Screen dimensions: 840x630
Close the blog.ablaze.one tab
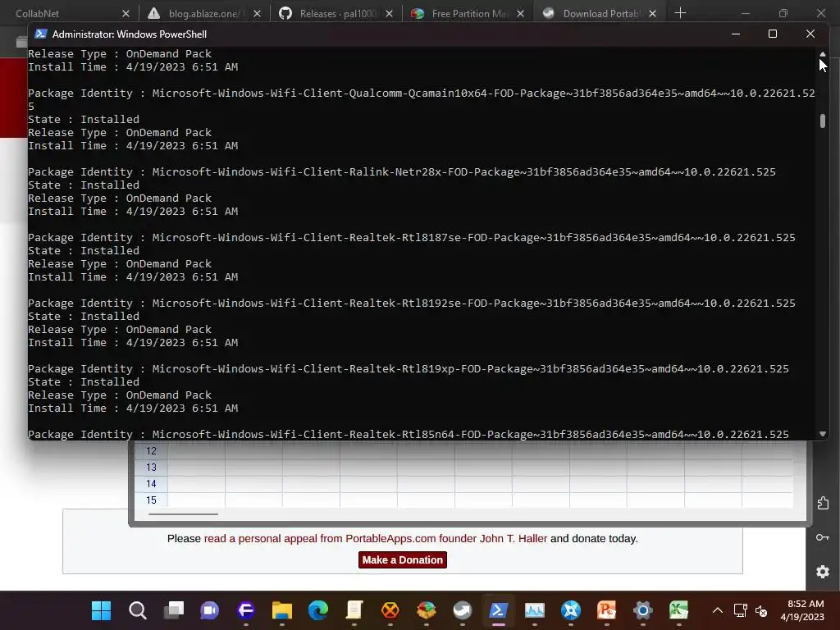click(x=257, y=13)
